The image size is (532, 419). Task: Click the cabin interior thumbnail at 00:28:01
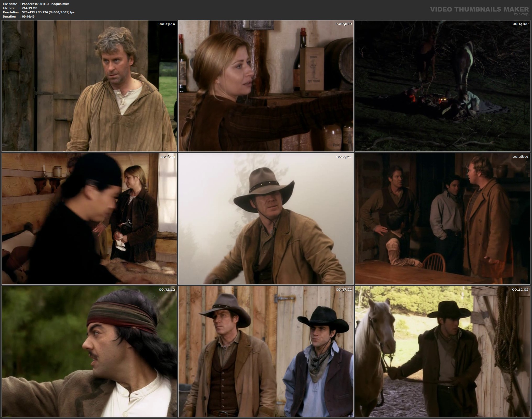pos(442,219)
